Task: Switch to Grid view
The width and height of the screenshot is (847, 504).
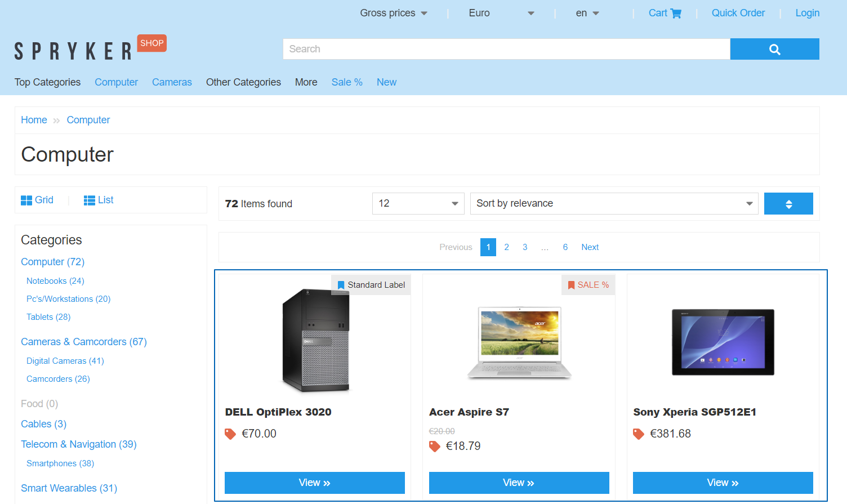Action: [37, 200]
